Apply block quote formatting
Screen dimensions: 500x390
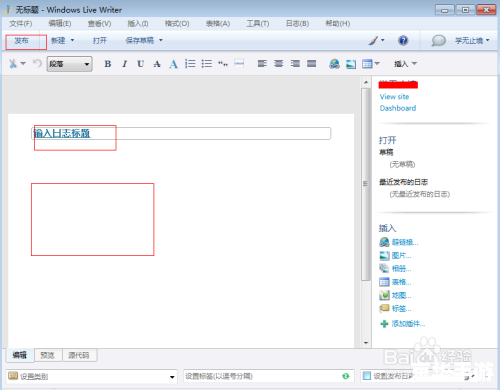tap(223, 64)
